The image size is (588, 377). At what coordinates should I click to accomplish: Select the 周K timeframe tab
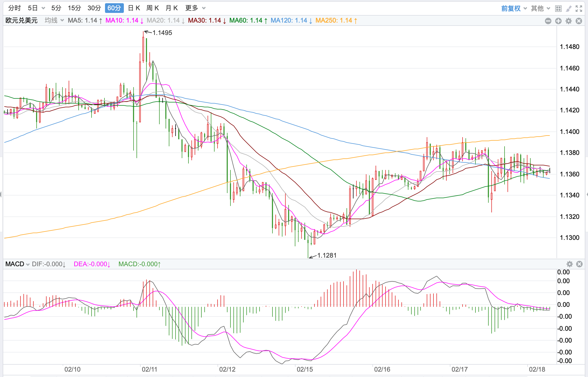point(152,8)
